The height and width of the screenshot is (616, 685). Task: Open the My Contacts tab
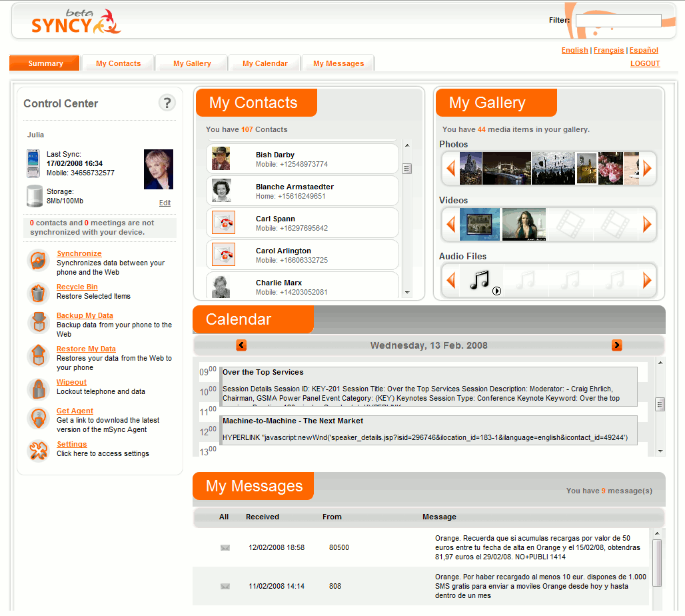click(x=118, y=63)
